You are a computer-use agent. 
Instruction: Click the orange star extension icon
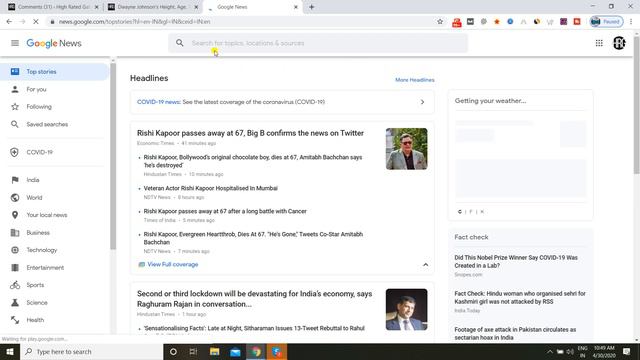point(497,22)
